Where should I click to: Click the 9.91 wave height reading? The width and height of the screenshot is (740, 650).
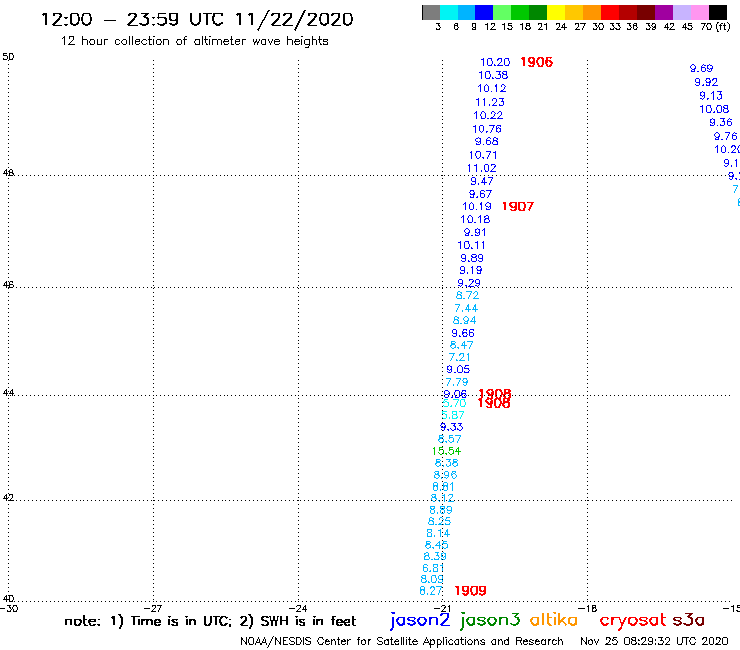click(475, 232)
